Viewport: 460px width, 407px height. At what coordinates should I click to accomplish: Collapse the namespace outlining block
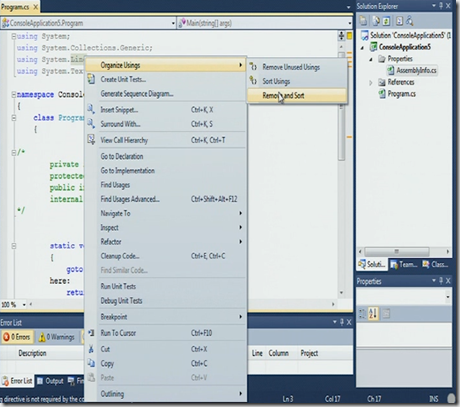pyautogui.click(x=14, y=94)
